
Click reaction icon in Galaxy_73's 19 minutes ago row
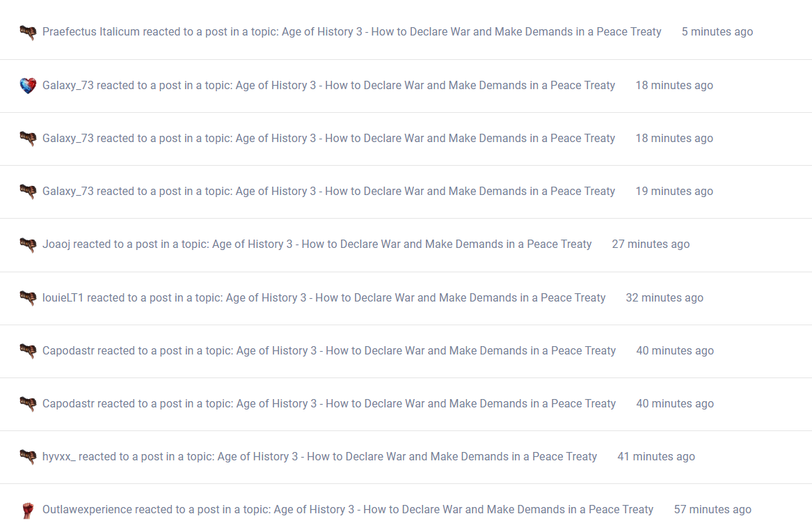pyautogui.click(x=28, y=192)
